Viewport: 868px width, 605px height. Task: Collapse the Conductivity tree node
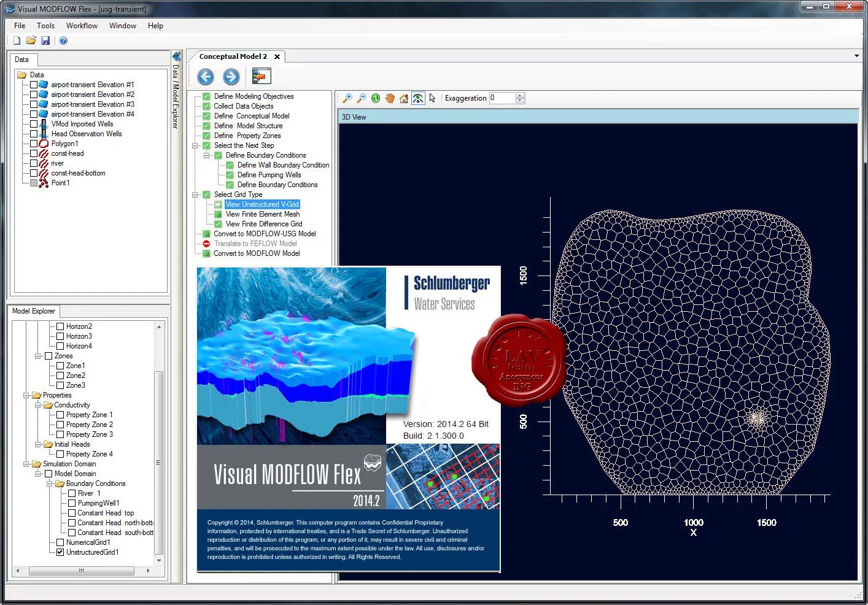(38, 405)
